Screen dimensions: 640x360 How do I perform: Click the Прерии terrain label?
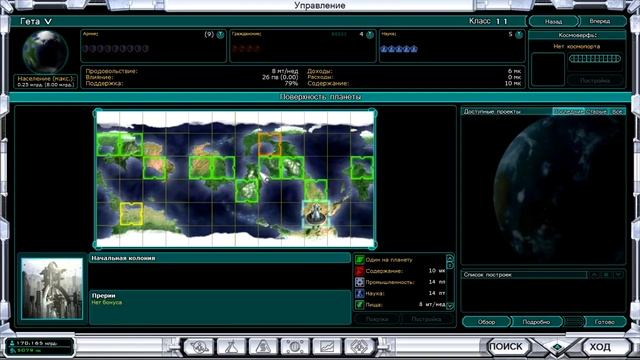104,296
